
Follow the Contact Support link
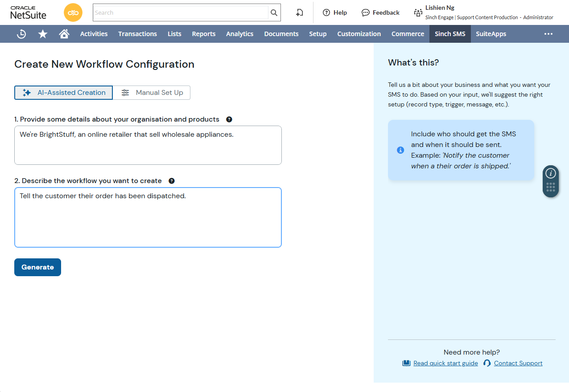tap(518, 363)
